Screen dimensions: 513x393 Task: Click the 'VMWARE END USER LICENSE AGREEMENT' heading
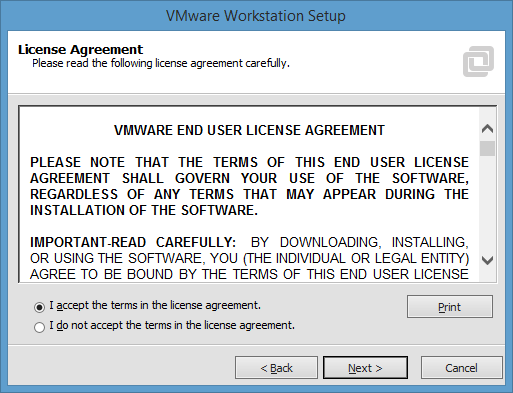point(249,130)
